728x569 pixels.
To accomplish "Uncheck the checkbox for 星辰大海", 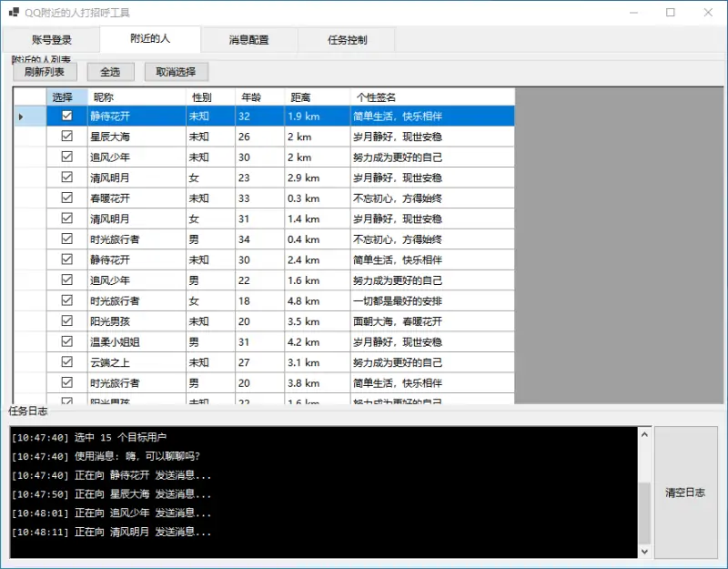I will (x=66, y=137).
